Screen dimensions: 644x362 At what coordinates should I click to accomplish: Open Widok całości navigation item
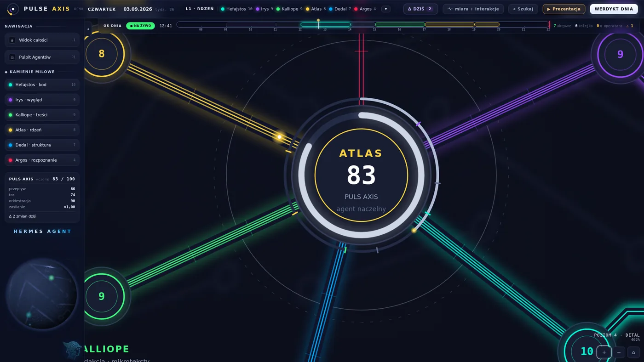pyautogui.click(x=42, y=40)
